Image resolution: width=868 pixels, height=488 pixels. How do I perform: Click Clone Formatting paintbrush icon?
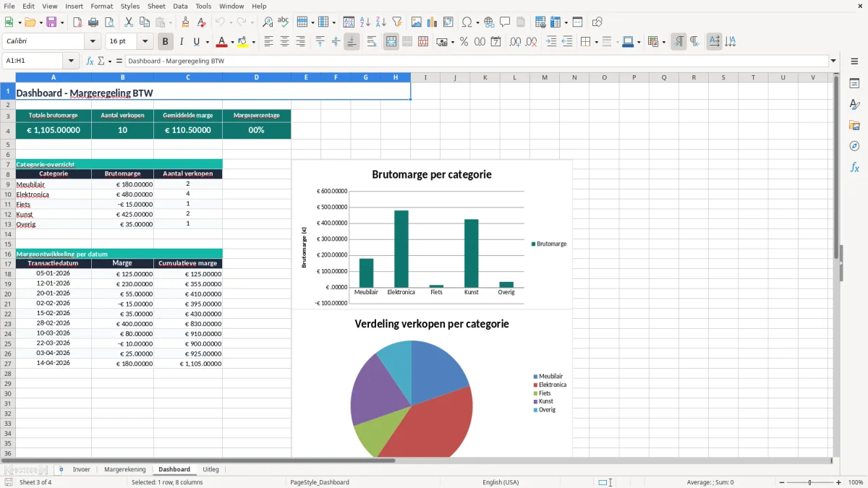tap(186, 22)
